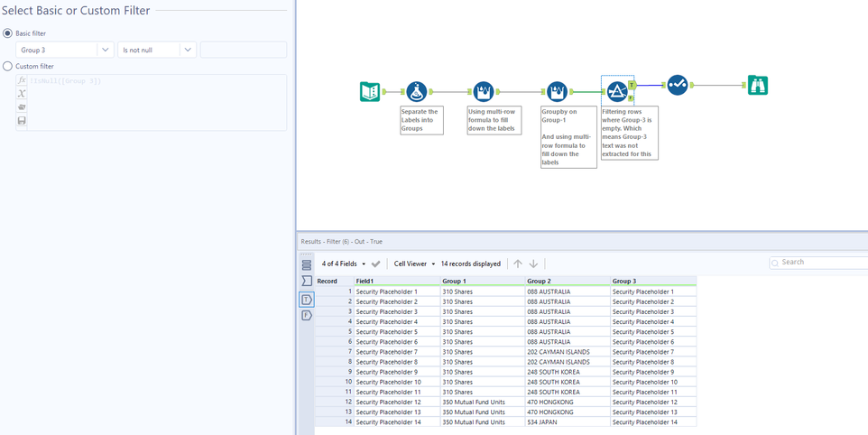Click the down arrow for next record
The height and width of the screenshot is (435, 868).
click(x=533, y=264)
